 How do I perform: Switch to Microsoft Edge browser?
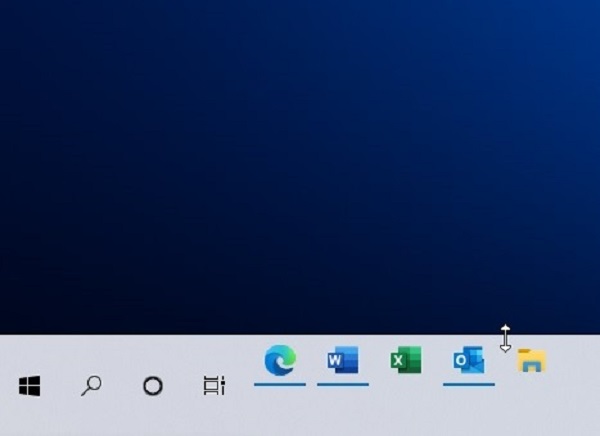click(x=280, y=360)
